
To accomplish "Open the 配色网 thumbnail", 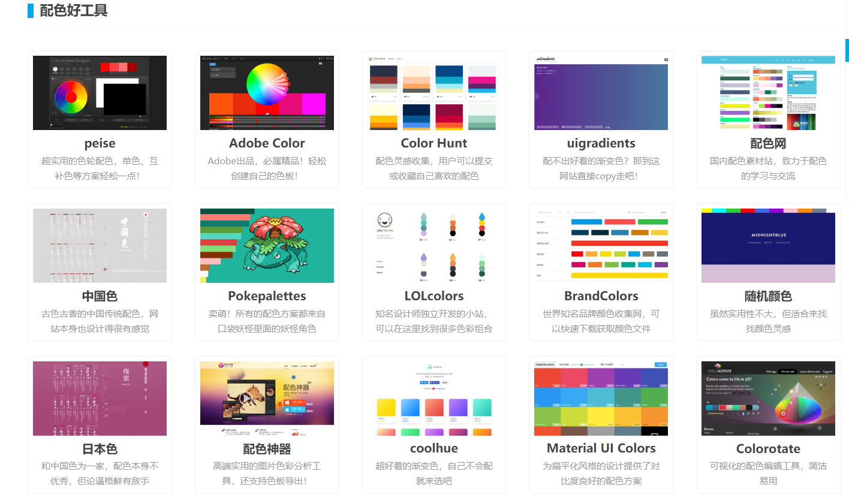I will click(768, 93).
